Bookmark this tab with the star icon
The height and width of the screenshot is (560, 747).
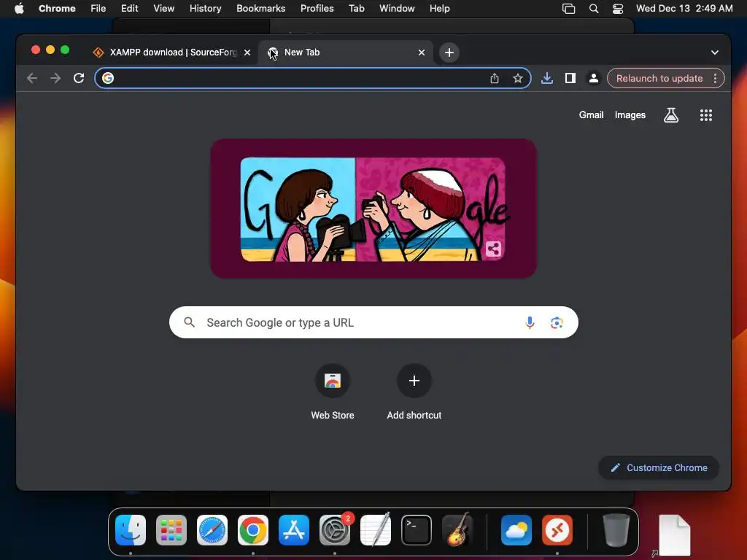click(518, 78)
